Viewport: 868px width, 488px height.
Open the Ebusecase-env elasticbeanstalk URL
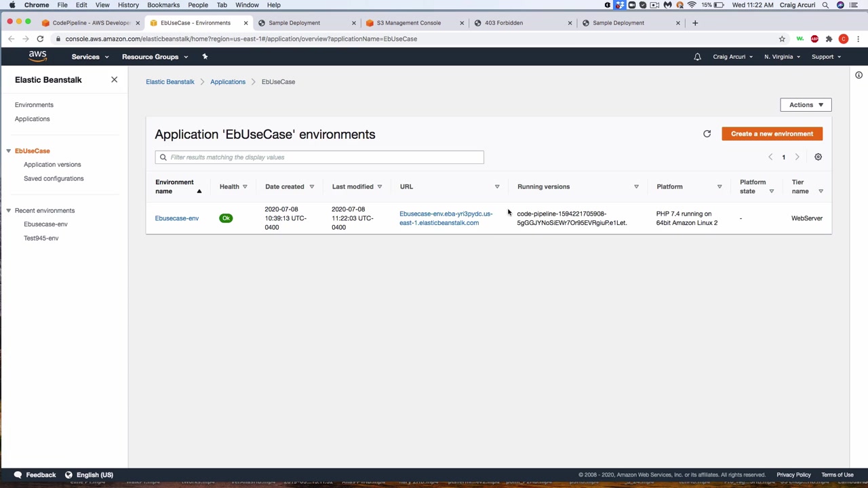pyautogui.click(x=446, y=218)
